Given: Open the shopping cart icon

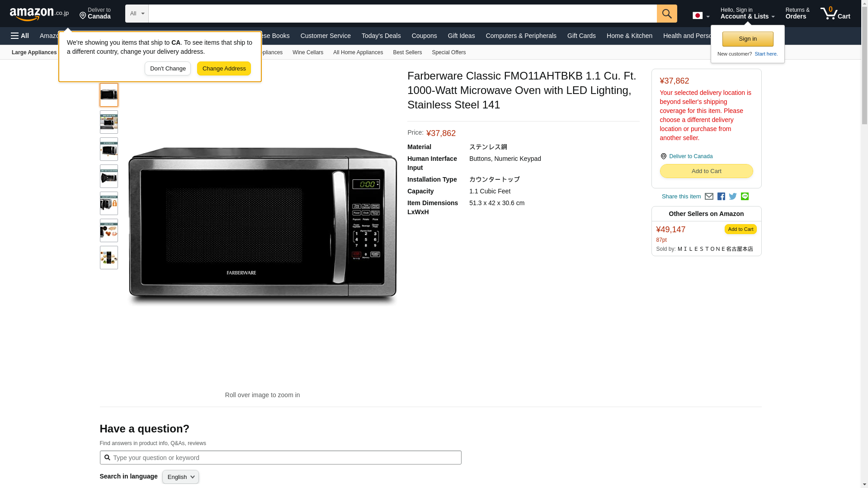Looking at the screenshot, I should click(835, 14).
